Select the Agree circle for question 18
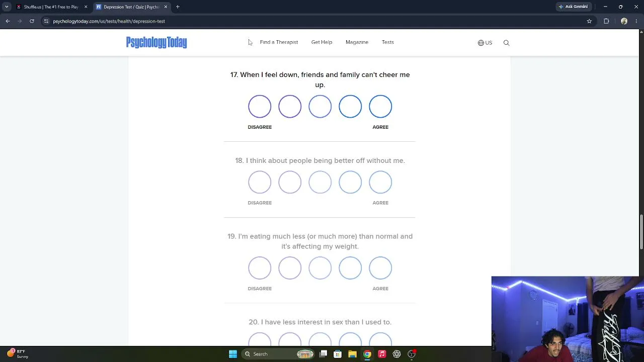 click(x=380, y=182)
